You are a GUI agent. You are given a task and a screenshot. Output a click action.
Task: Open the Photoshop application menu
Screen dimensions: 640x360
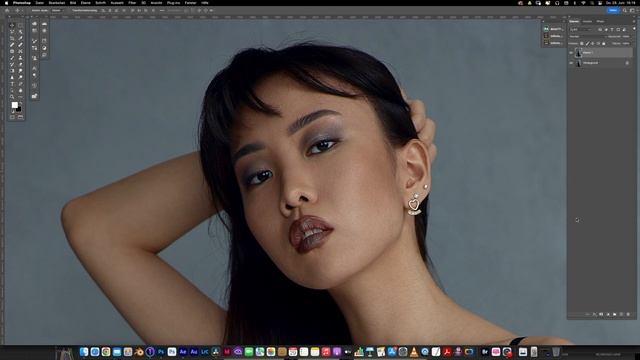[22, 3]
